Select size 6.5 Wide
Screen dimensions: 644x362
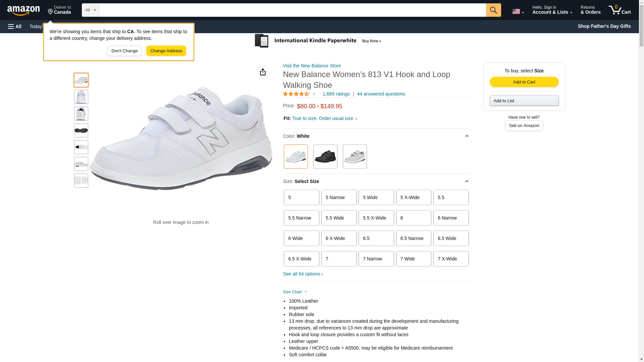(x=450, y=238)
